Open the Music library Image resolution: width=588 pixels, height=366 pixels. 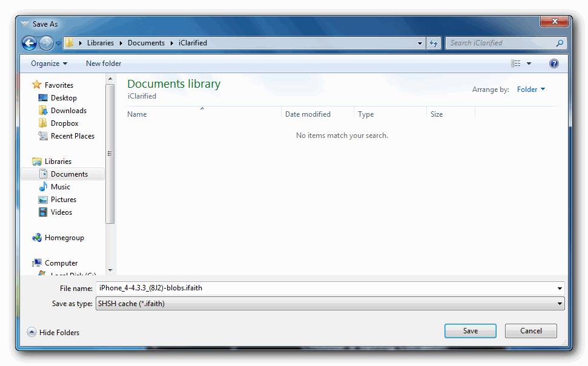[61, 187]
